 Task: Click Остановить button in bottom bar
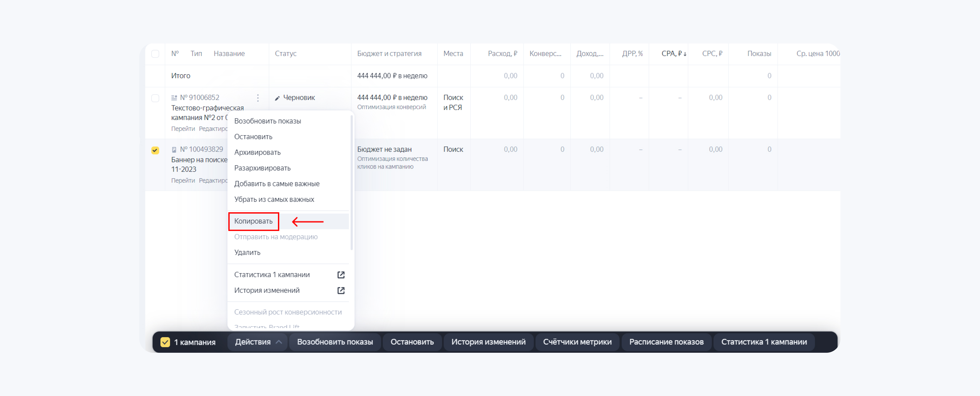click(412, 342)
